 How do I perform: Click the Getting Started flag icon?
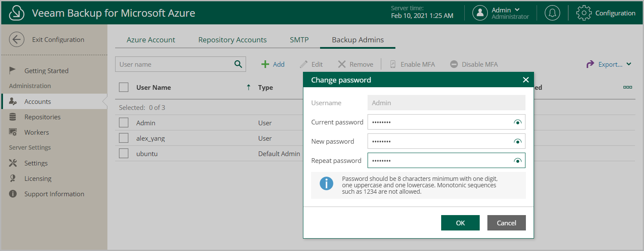click(x=13, y=71)
